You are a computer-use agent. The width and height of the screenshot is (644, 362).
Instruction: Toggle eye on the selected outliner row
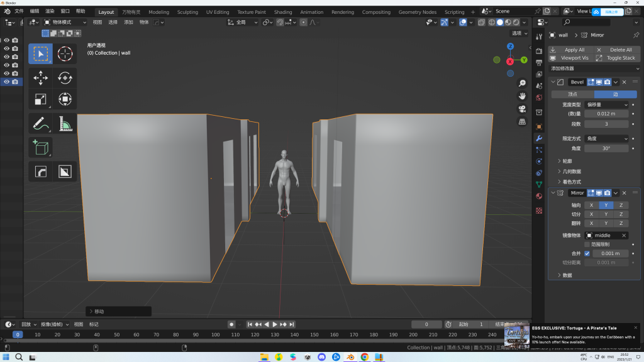6,82
